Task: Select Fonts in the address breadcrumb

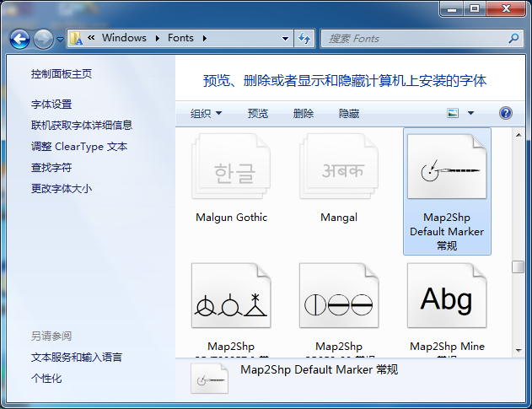Action: coord(180,38)
